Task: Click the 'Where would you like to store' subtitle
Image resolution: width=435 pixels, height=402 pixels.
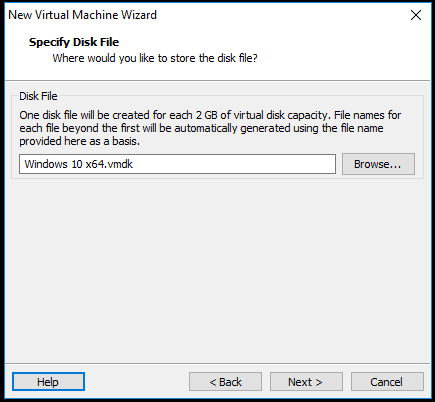Action: coord(155,58)
